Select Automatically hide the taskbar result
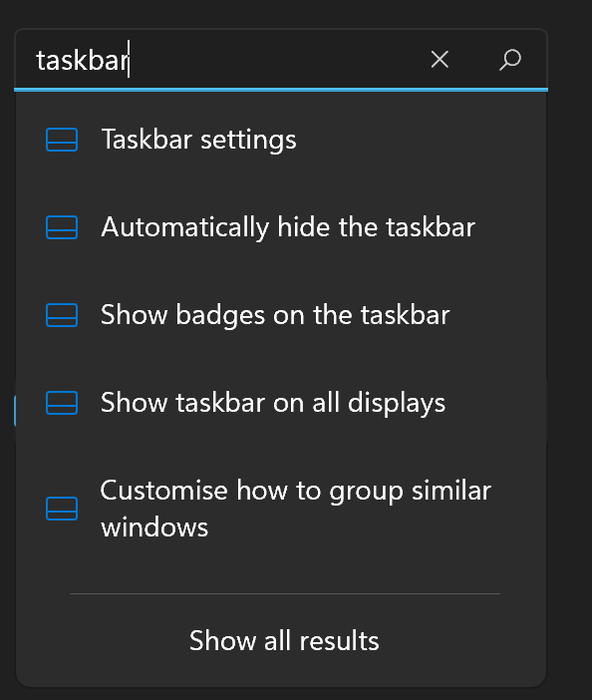The image size is (592, 700). 281,227
